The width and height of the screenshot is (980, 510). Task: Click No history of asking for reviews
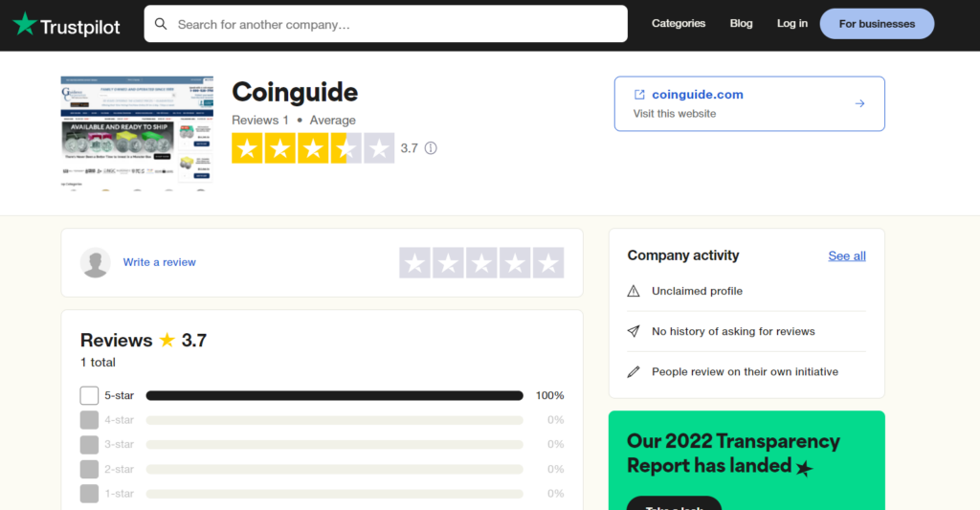(733, 331)
